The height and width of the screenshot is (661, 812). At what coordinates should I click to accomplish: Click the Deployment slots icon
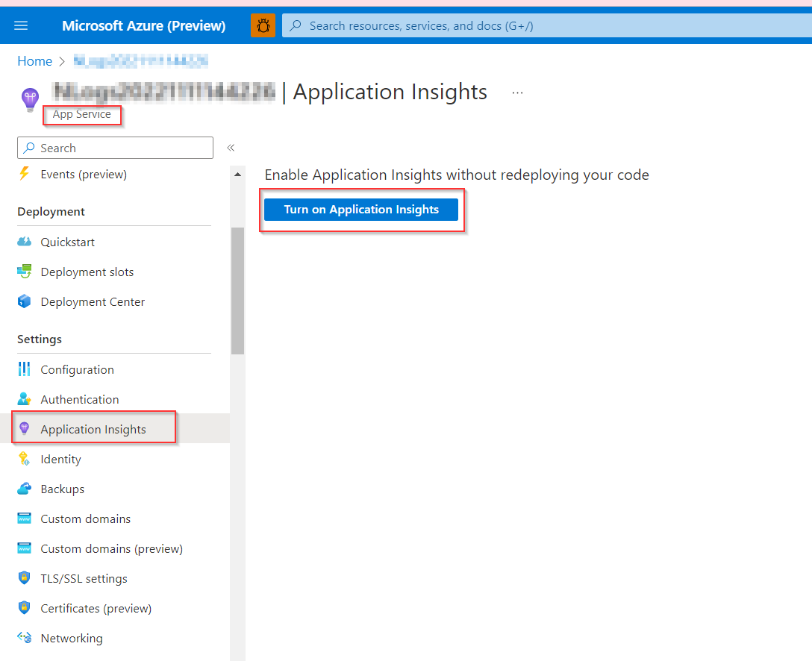pyautogui.click(x=25, y=272)
